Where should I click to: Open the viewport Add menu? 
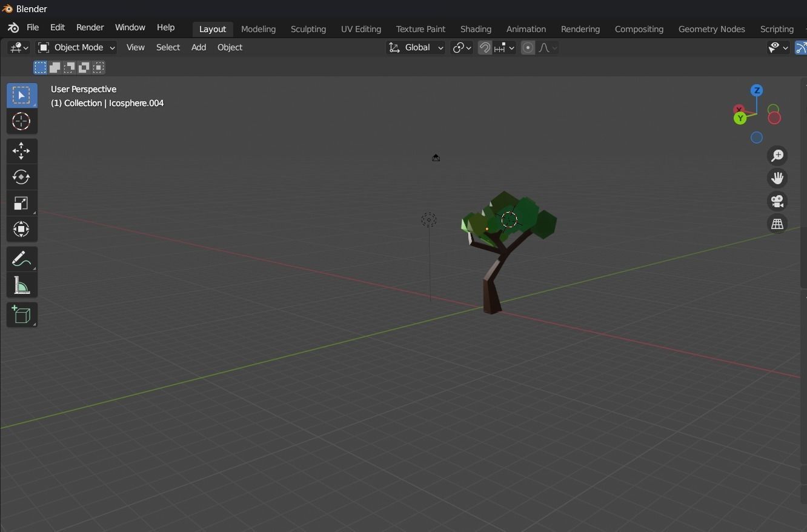[199, 47]
